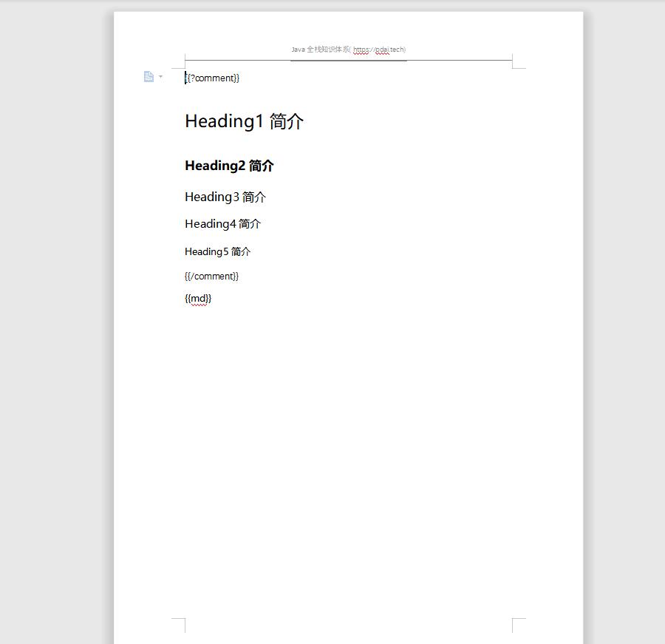Click the 'Heading4 简介' line
Screen dimensions: 665x644
tap(222, 223)
